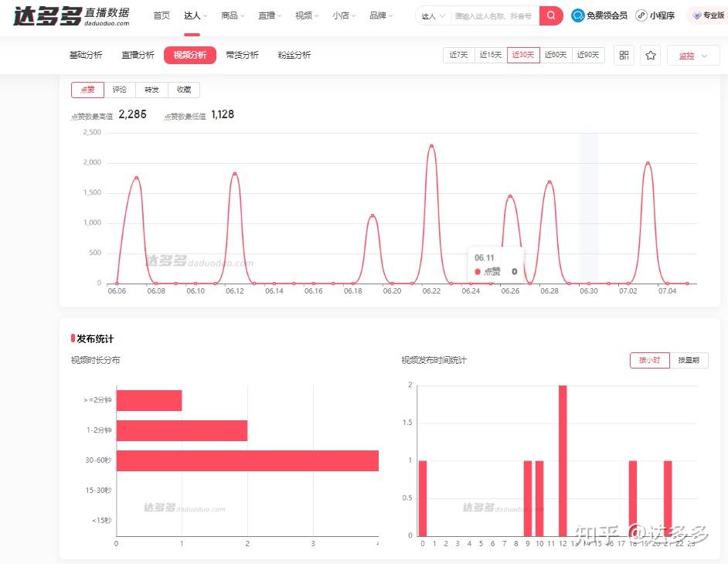Click the Daduoduo logo
This screenshot has width=728, height=564.
[71, 16]
